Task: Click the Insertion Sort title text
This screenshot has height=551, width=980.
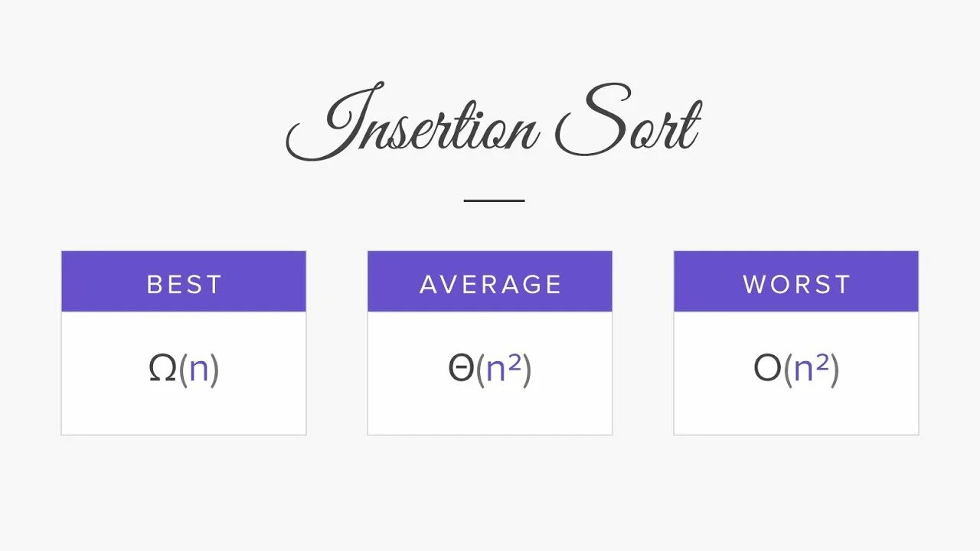Action: point(493,124)
